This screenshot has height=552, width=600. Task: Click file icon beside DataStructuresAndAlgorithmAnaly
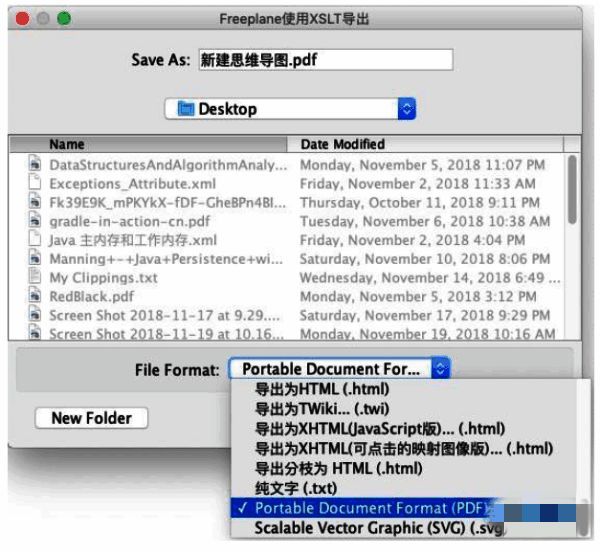[35, 164]
